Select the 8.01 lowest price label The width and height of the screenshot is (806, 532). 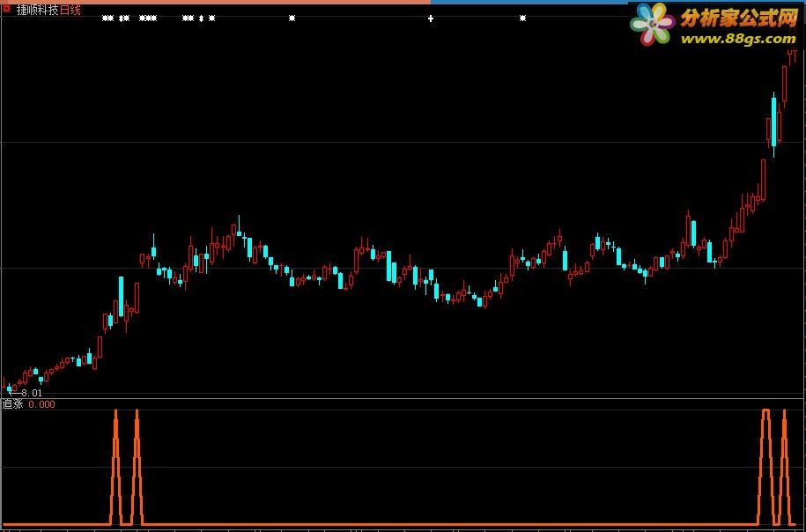tap(32, 393)
